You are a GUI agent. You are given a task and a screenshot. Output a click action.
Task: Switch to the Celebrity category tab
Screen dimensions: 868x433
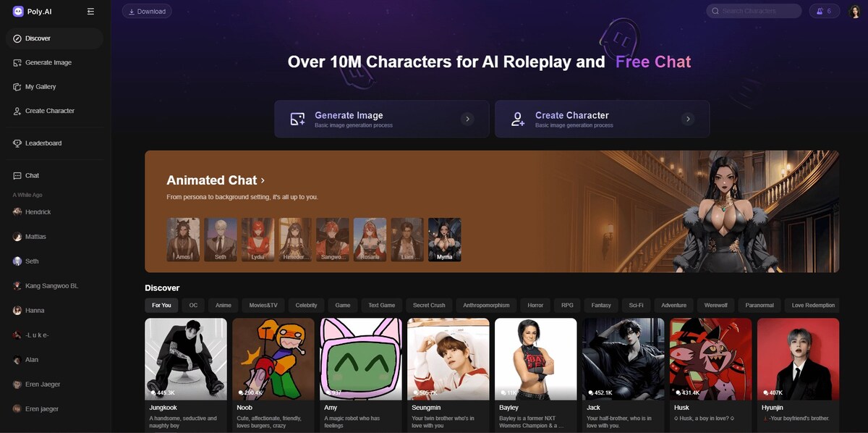pyautogui.click(x=307, y=305)
